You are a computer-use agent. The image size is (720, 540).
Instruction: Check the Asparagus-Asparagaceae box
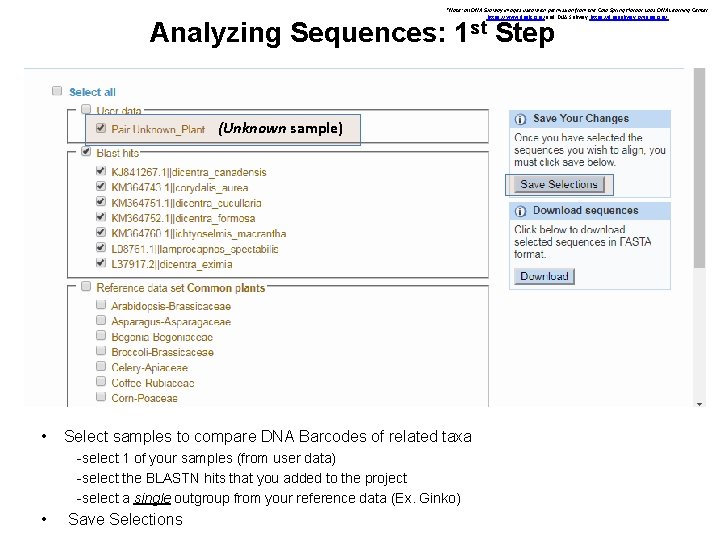pos(101,322)
